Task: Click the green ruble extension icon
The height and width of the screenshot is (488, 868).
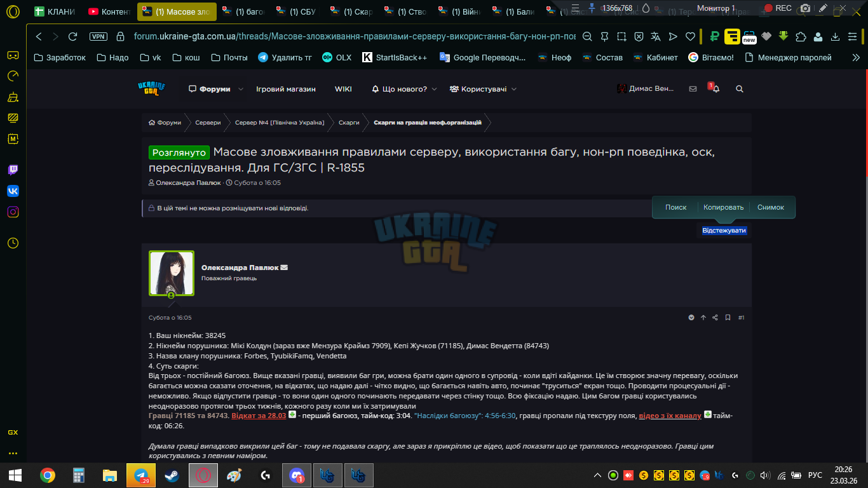Action: pos(715,36)
